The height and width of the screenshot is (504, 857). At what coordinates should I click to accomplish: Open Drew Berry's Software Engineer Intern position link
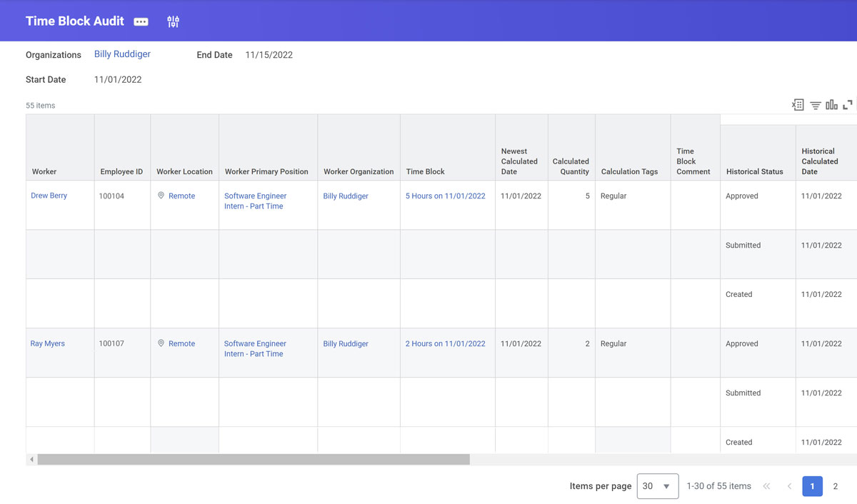(x=255, y=201)
